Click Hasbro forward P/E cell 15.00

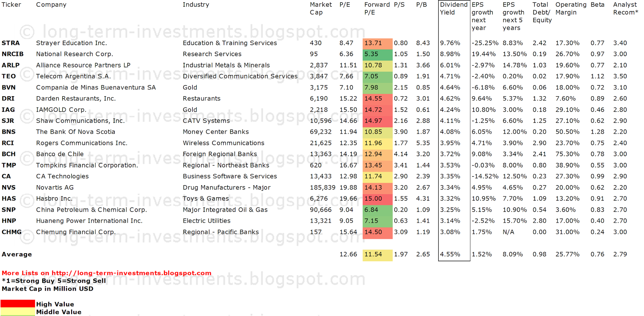[377, 198]
